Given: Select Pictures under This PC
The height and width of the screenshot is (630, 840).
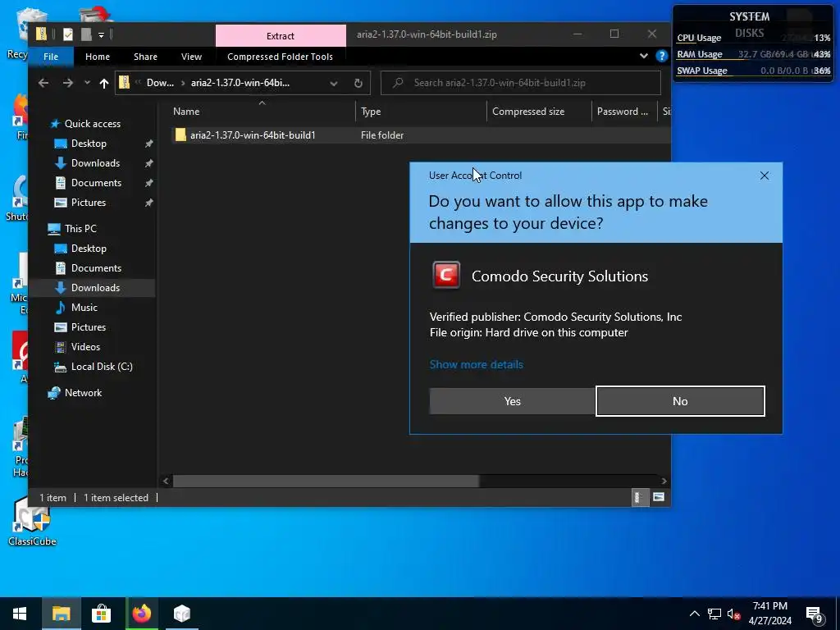Looking at the screenshot, I should click(x=89, y=327).
